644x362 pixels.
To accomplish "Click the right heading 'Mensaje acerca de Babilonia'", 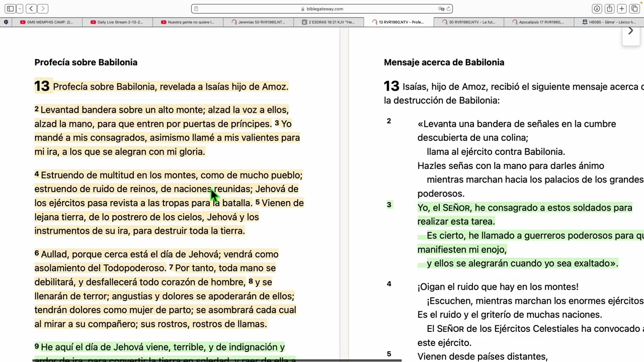I will click(444, 62).
